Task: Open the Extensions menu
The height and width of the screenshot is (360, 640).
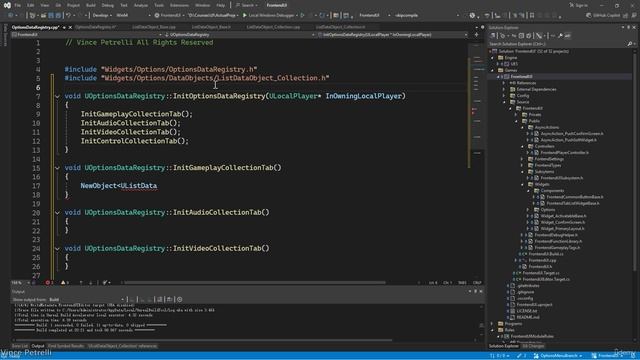Action: [x=179, y=5]
